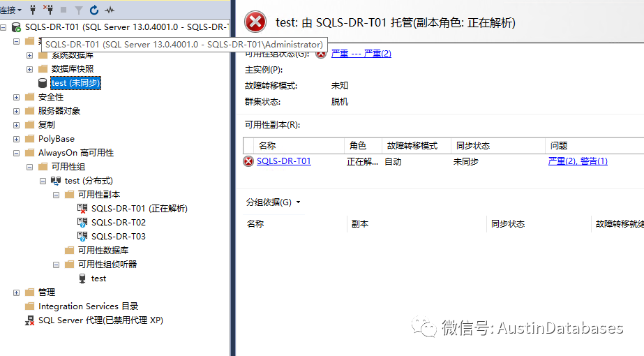Collapse the 可用性副本 folder

57,195
